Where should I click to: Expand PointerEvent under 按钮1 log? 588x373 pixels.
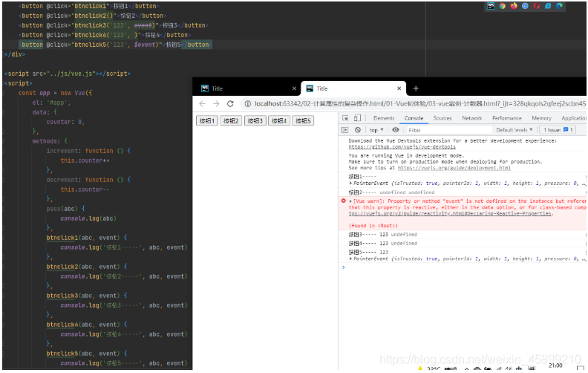pos(350,184)
